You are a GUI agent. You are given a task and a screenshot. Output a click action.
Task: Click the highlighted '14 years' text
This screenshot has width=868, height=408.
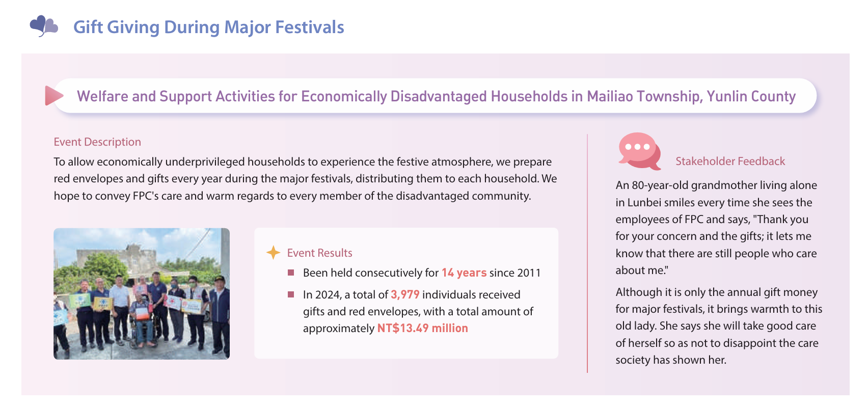[x=464, y=273]
